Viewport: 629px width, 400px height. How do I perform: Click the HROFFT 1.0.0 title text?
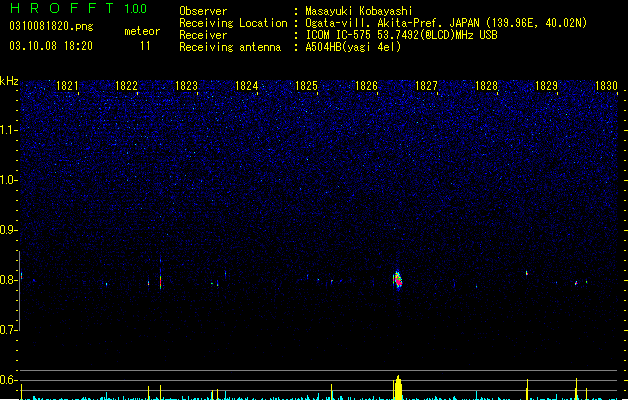pos(78,8)
